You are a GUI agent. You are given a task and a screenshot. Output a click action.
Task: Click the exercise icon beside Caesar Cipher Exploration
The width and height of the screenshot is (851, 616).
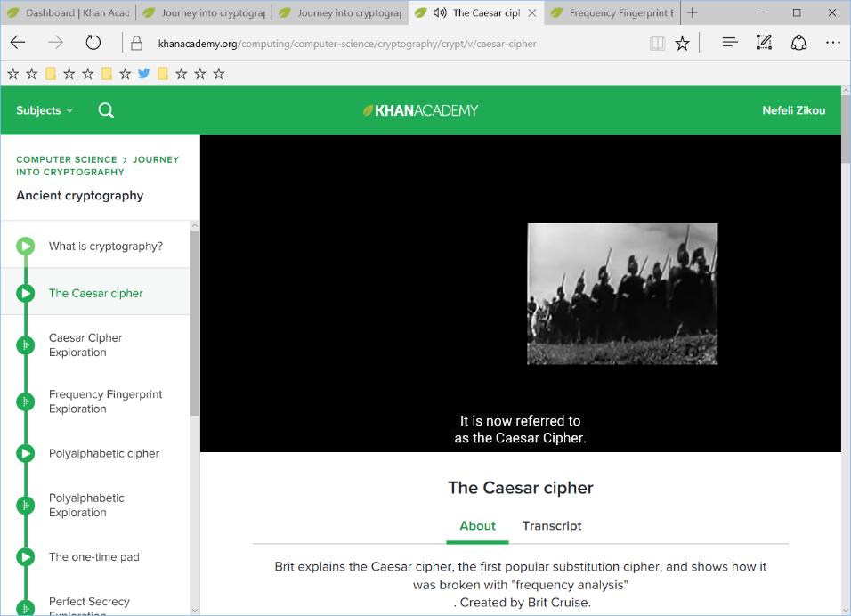[25, 345]
